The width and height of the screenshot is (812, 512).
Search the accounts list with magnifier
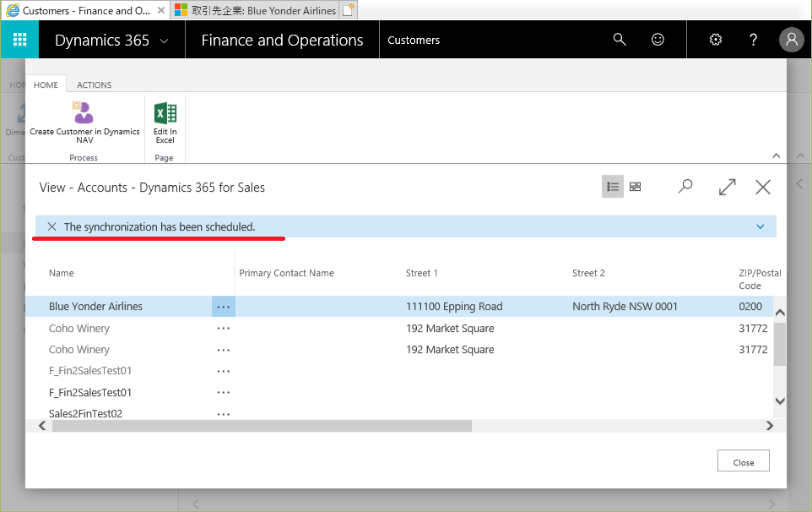click(x=685, y=187)
